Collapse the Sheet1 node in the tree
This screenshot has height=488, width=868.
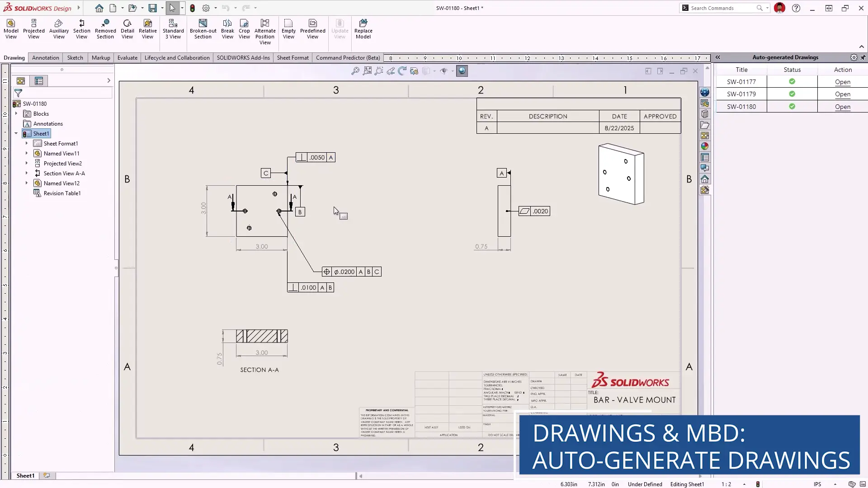[16, 133]
